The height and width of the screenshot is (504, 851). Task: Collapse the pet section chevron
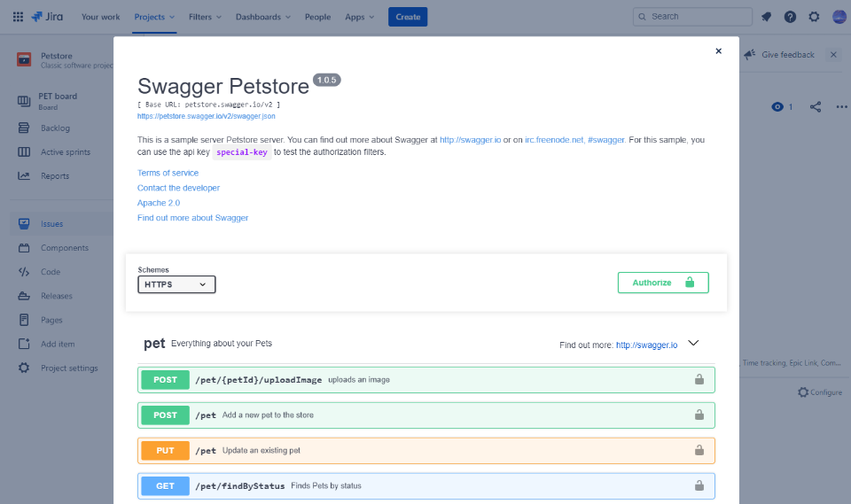694,344
